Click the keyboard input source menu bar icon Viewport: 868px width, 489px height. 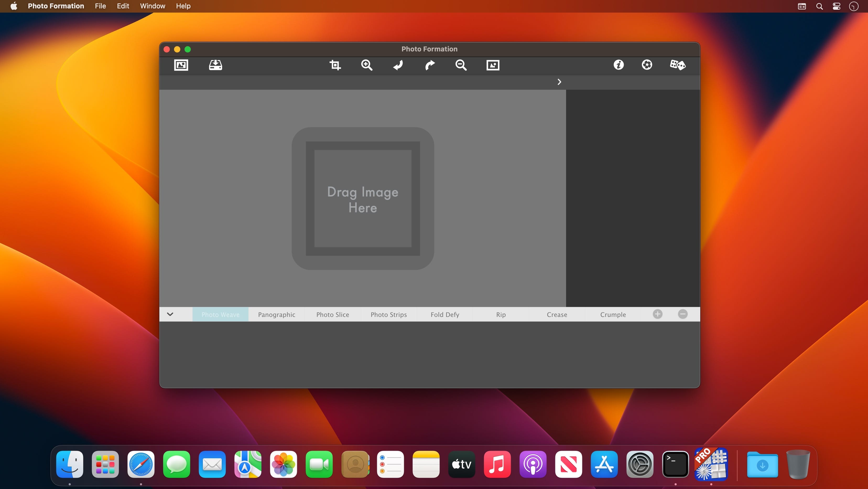802,6
